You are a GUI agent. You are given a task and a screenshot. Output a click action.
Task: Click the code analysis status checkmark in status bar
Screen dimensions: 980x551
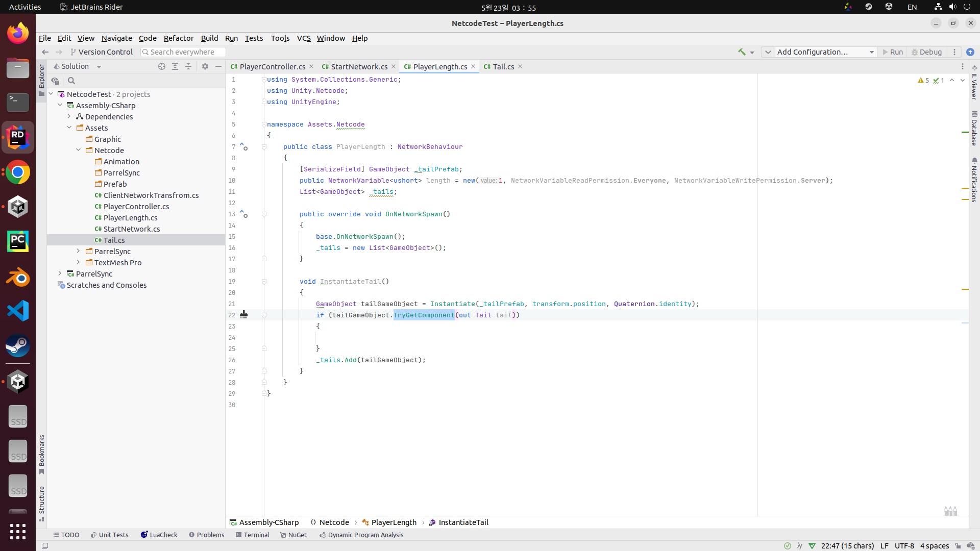point(788,546)
